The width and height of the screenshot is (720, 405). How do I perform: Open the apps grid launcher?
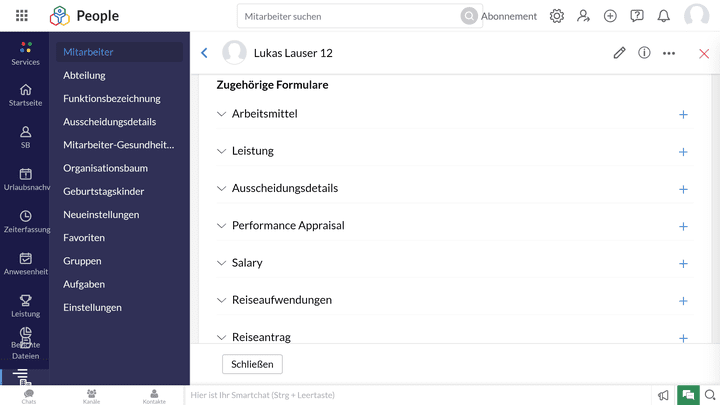22,16
